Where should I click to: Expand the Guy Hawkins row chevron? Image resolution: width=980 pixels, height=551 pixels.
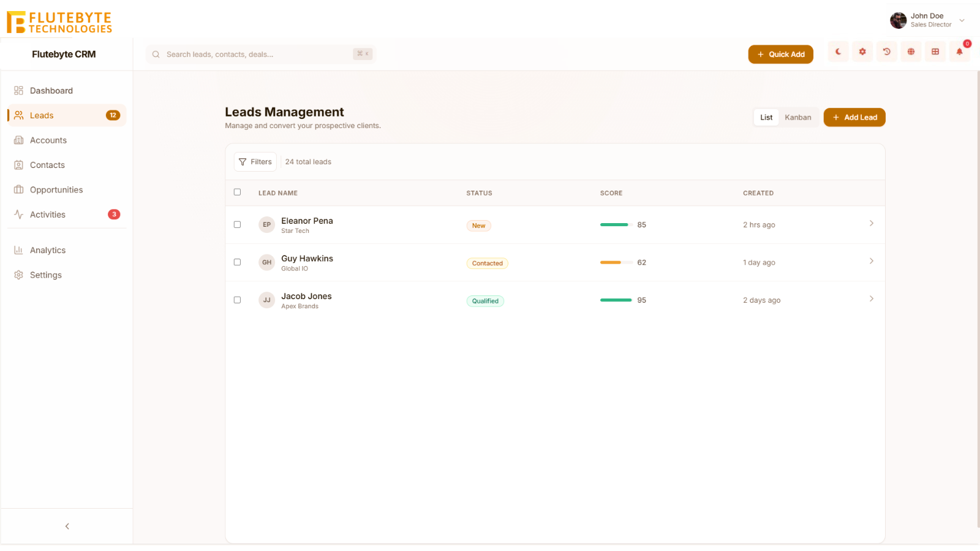click(x=871, y=262)
